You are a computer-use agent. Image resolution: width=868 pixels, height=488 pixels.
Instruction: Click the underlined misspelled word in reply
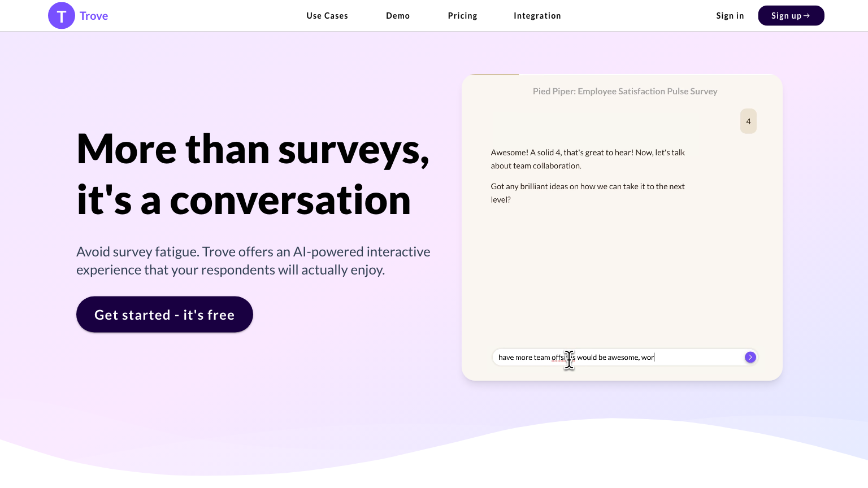[x=559, y=358]
